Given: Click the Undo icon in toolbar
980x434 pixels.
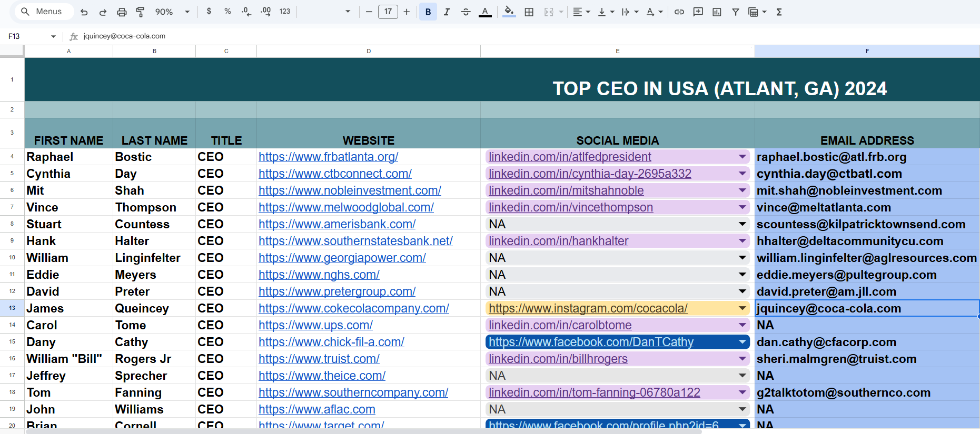Looking at the screenshot, I should tap(84, 12).
